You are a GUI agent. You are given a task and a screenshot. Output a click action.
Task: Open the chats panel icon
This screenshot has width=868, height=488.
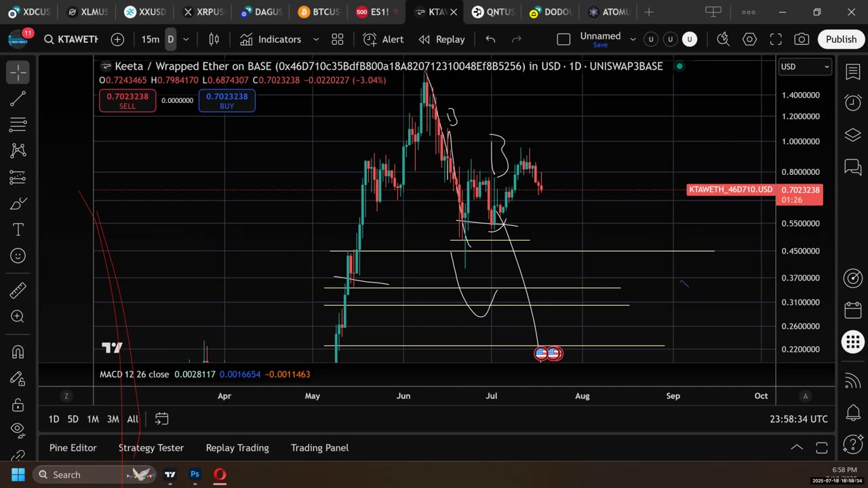click(x=852, y=167)
